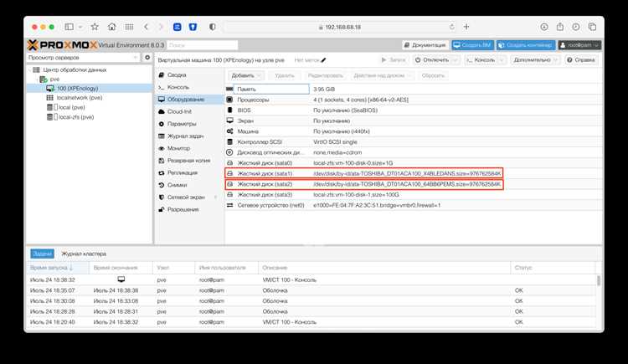Viewport: 628px width, 364px height.
Task: Select the Процессоры row
Action: (414, 100)
